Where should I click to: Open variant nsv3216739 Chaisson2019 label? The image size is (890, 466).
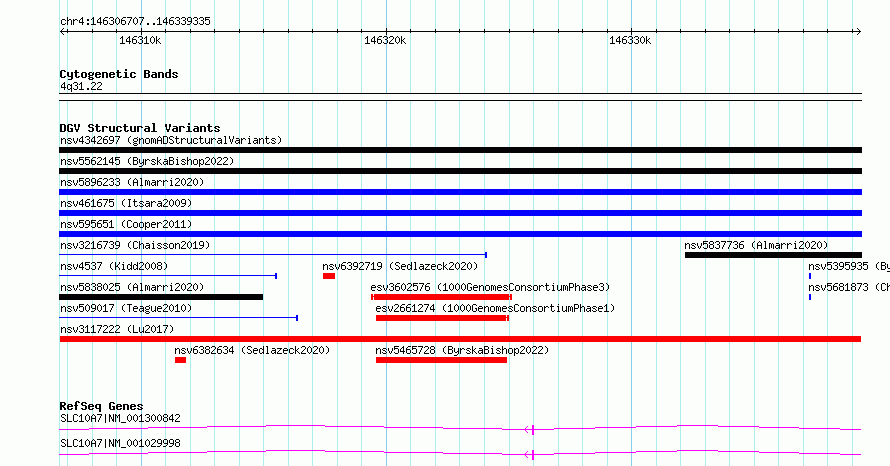click(135, 245)
